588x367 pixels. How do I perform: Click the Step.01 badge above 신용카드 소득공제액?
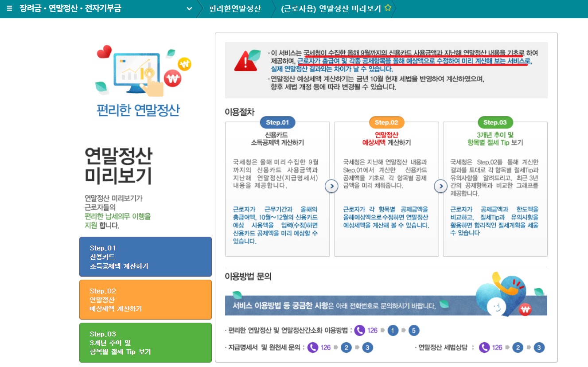tap(278, 122)
